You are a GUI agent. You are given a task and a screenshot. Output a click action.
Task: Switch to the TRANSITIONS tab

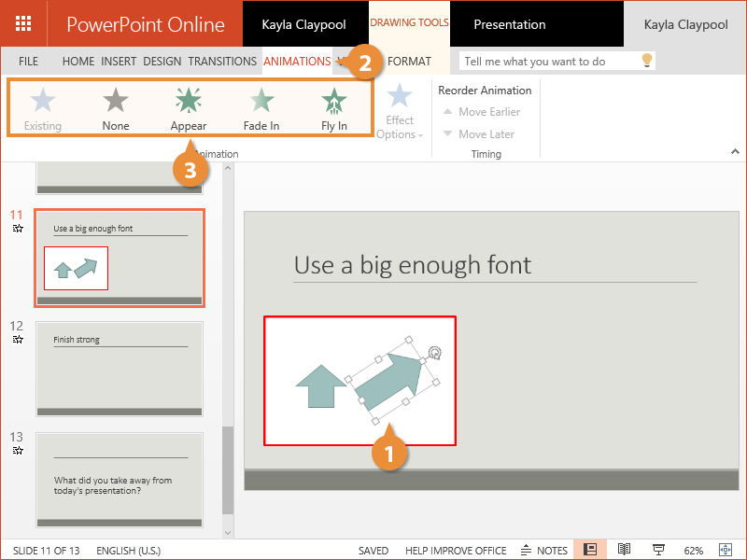coord(222,62)
